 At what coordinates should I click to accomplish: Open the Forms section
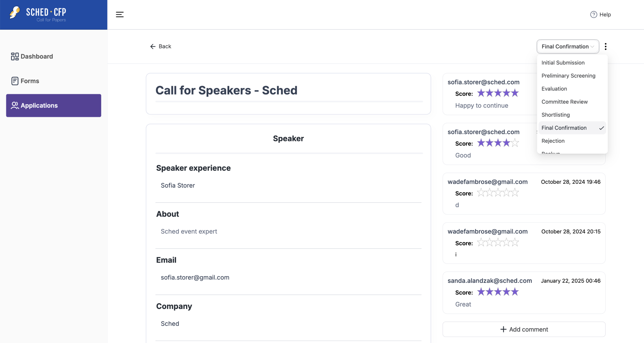pos(54,81)
